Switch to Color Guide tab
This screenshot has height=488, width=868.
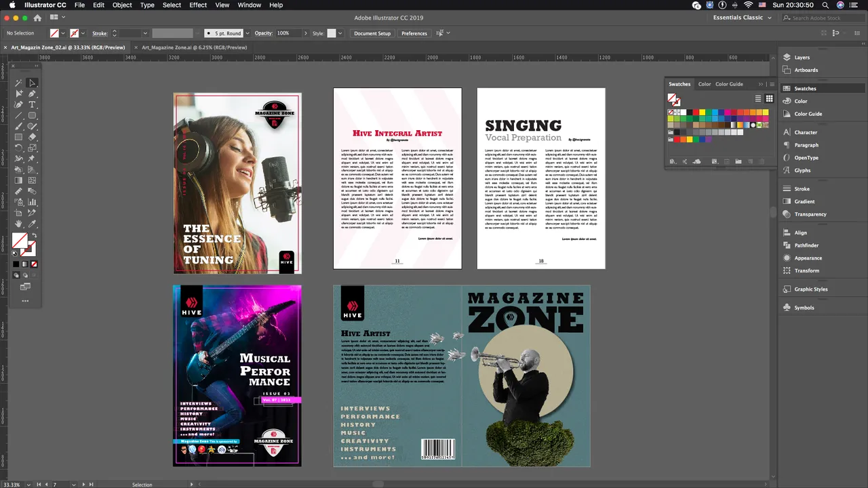[729, 84]
